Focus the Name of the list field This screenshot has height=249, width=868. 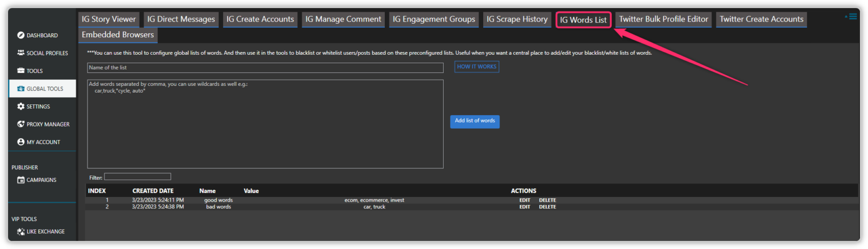coord(265,68)
